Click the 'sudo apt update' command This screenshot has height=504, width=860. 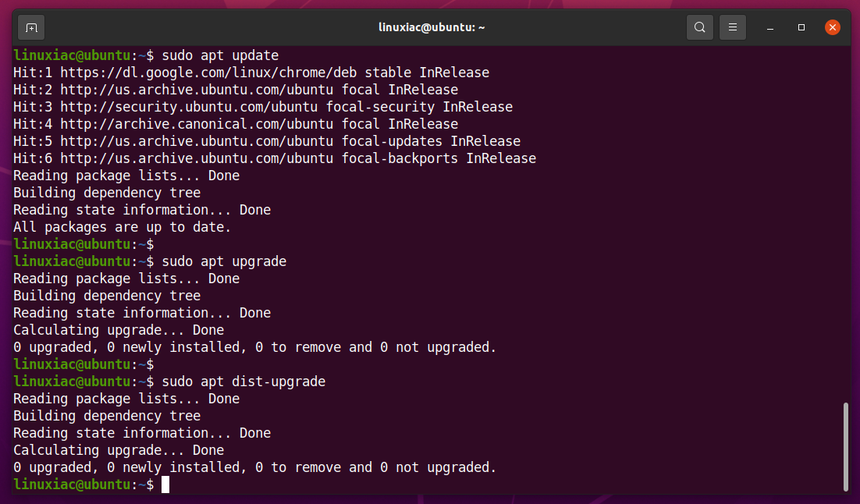click(x=220, y=55)
